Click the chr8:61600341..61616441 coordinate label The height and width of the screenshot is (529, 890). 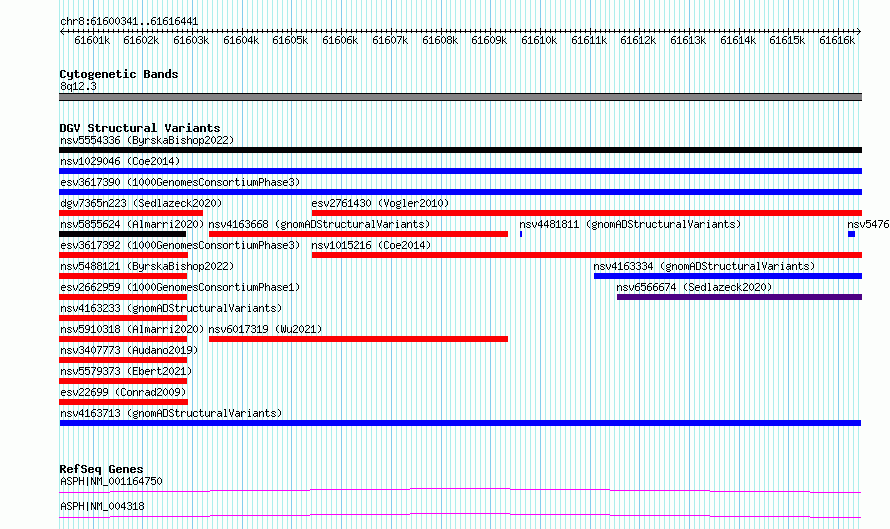click(x=129, y=22)
